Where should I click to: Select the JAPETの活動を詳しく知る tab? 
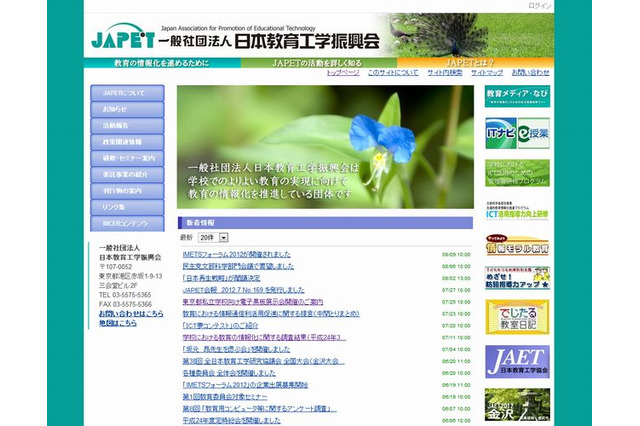pyautogui.click(x=319, y=63)
